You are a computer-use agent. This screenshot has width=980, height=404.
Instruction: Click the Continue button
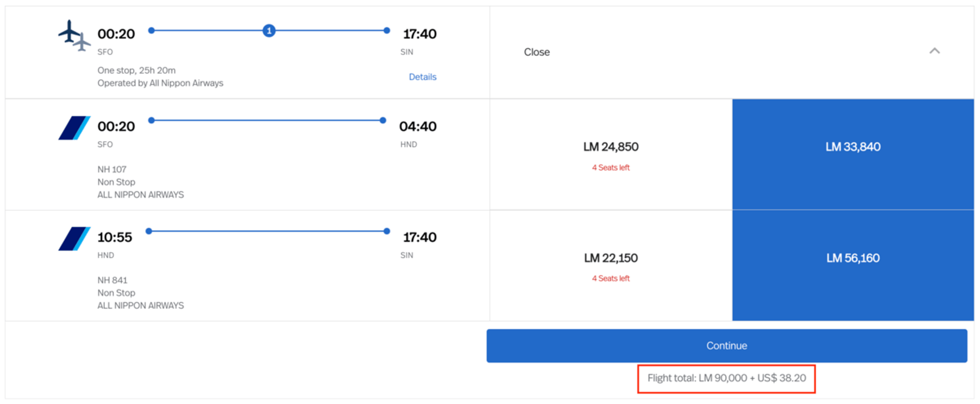click(x=727, y=346)
